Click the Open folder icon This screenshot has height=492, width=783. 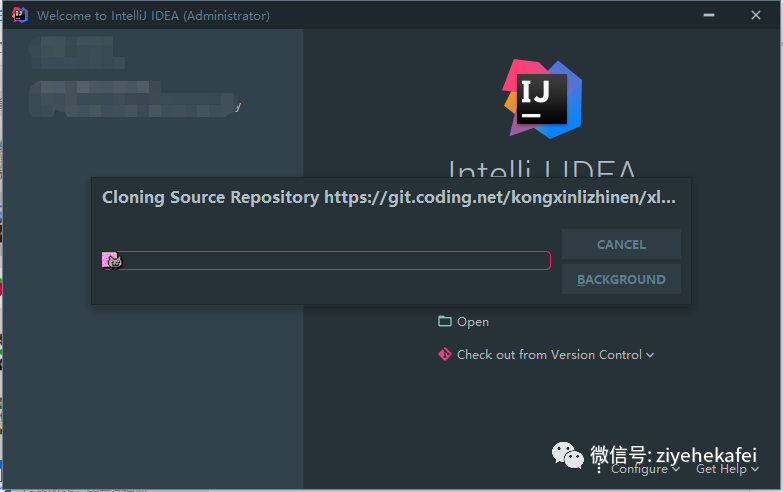(x=444, y=321)
